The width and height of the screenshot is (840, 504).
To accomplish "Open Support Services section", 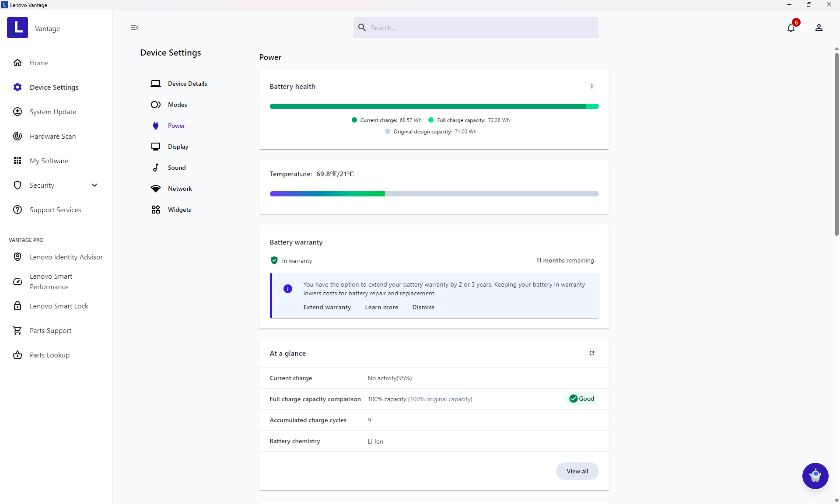I will click(56, 210).
